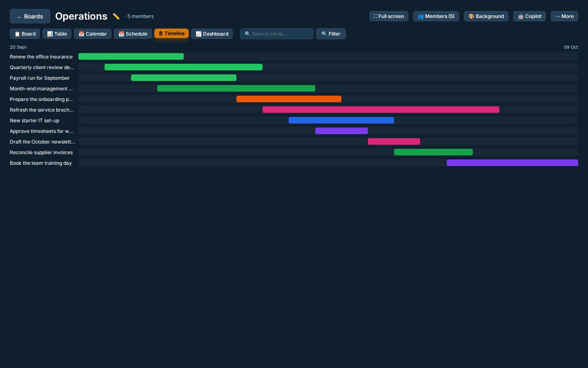
Task: Click the 'Prepare the onboarding p...' label
Action: (x=41, y=99)
